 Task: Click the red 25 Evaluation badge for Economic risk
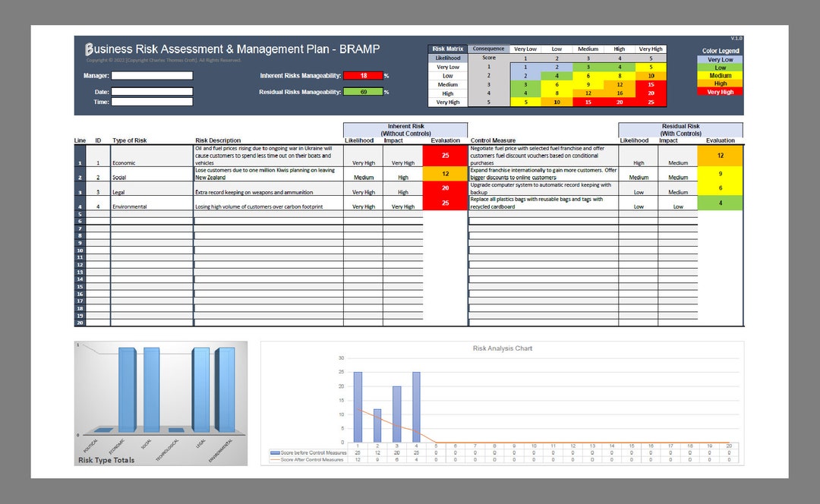click(x=446, y=155)
